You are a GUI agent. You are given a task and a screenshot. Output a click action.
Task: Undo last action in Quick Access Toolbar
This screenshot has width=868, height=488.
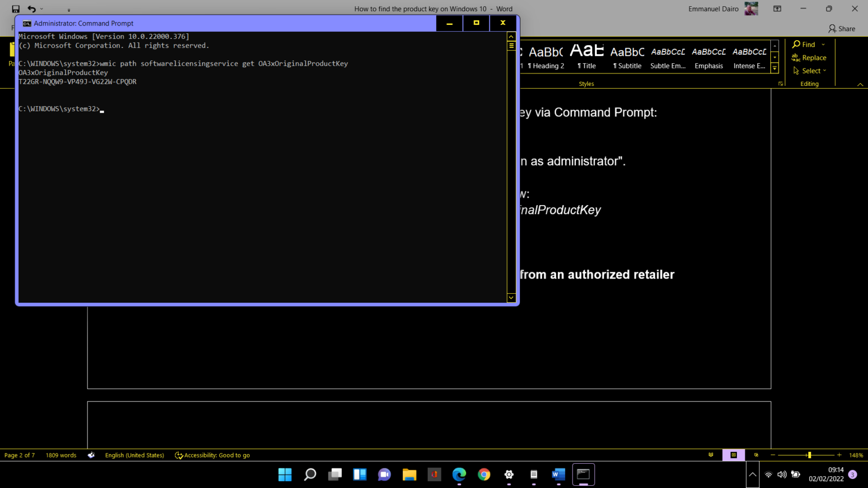(32, 8)
